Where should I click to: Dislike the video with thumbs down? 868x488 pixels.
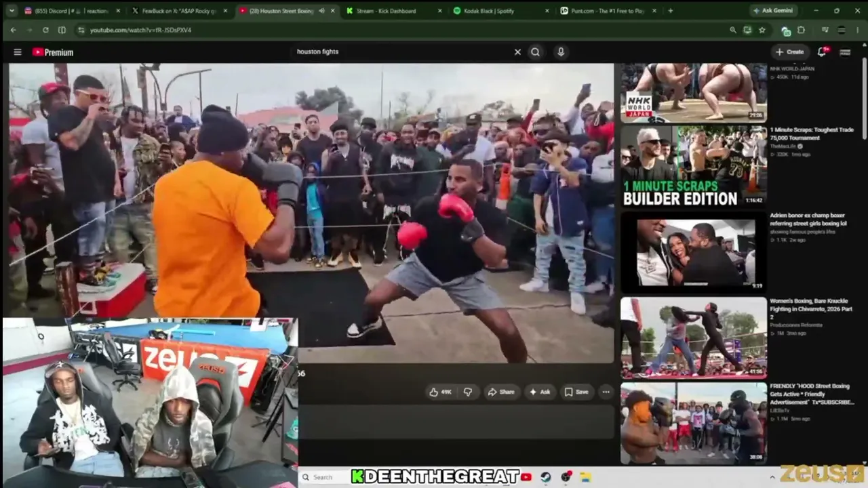click(468, 392)
